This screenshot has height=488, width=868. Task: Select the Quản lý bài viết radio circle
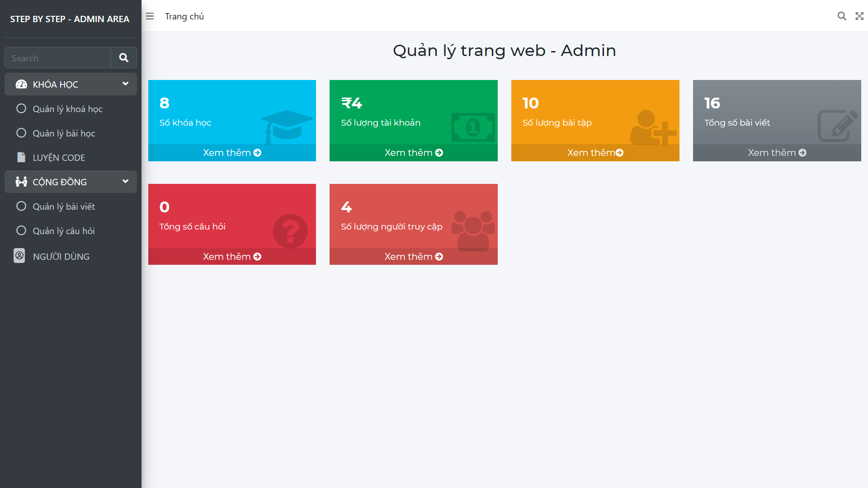[x=21, y=206]
